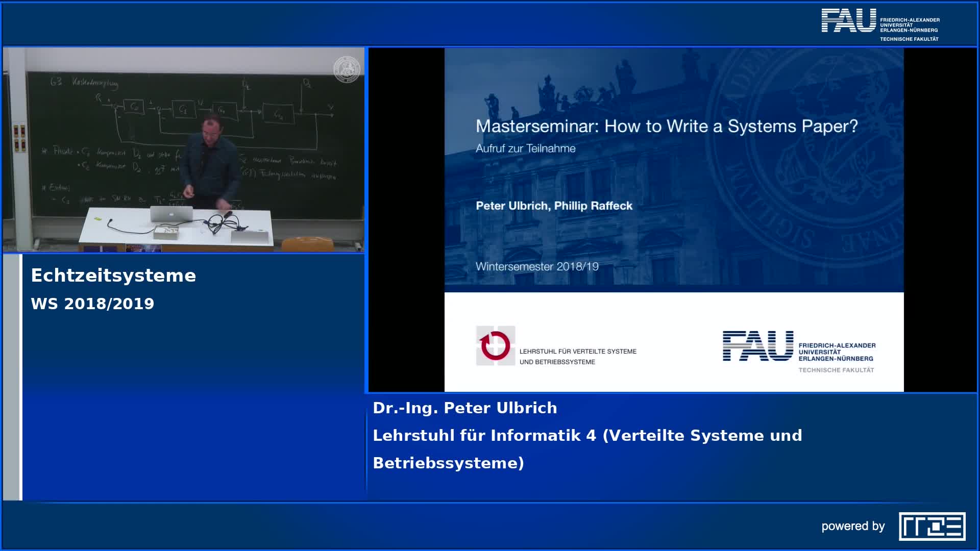Click the 'powered by' text
This screenshot has height=551, width=980.
852,526
